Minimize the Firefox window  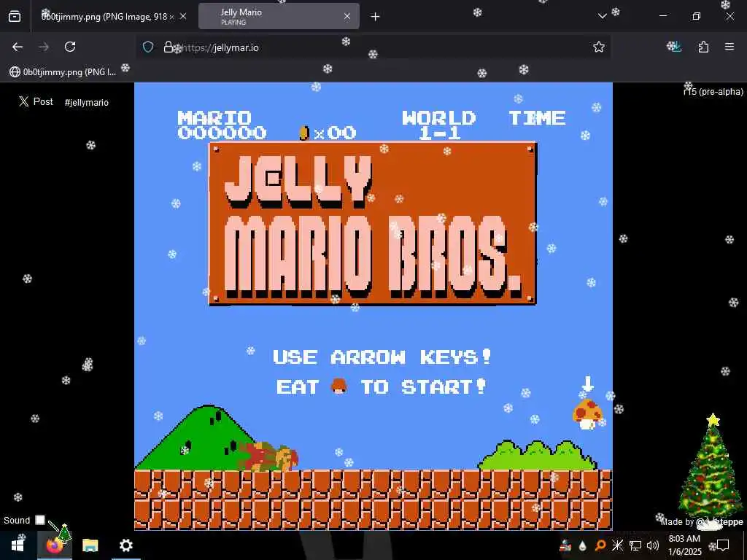click(x=662, y=16)
